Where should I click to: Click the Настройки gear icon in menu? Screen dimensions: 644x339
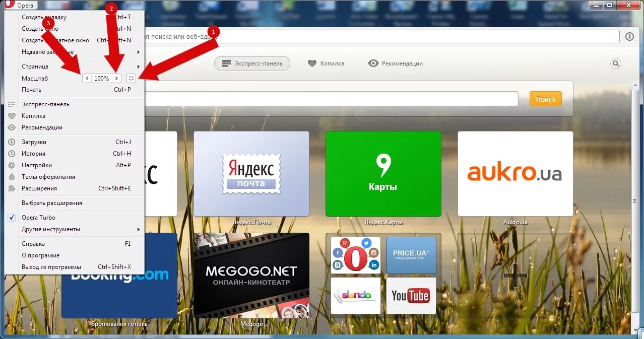(12, 165)
